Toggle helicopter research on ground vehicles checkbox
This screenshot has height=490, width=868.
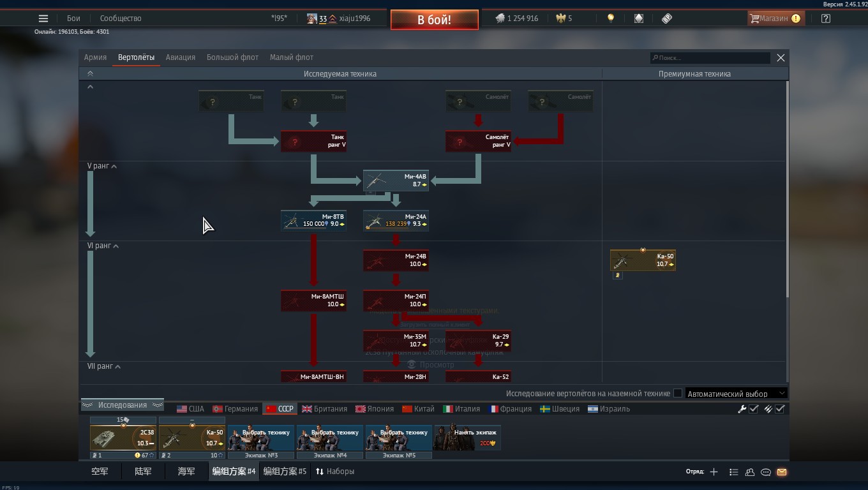click(678, 394)
